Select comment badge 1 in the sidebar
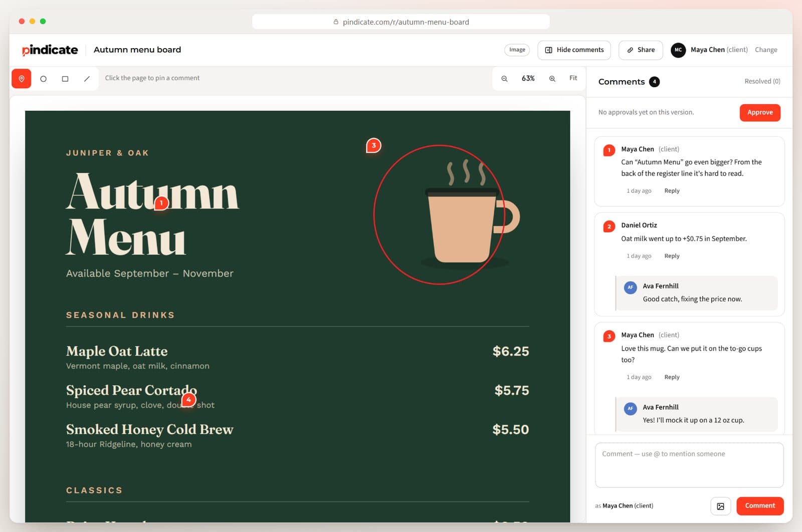The height and width of the screenshot is (532, 802). tap(609, 150)
